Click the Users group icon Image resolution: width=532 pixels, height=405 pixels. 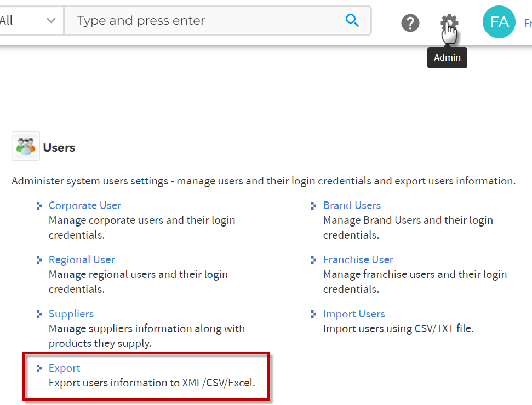(x=26, y=146)
